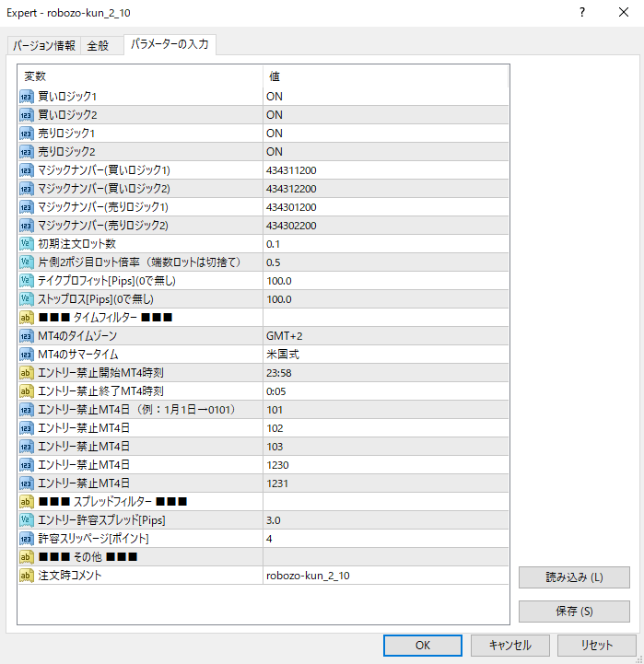Click the string icon beside スプレッドフィルター header

point(27,502)
